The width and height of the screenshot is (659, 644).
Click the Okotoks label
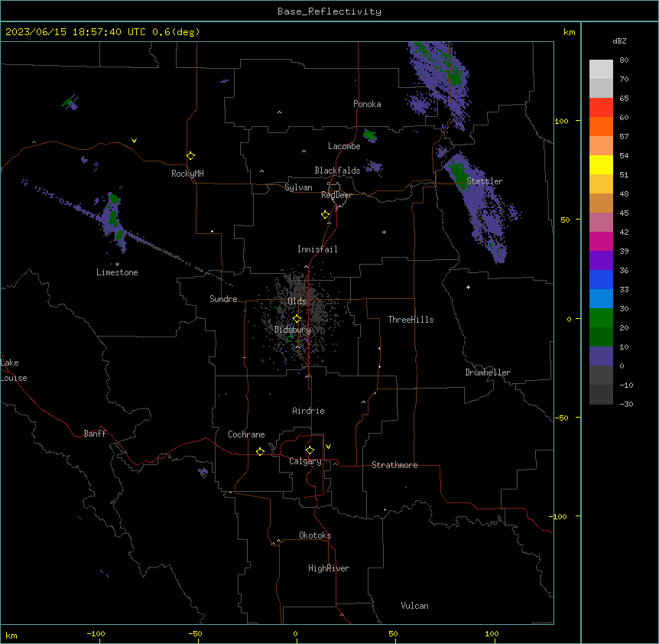click(x=315, y=535)
